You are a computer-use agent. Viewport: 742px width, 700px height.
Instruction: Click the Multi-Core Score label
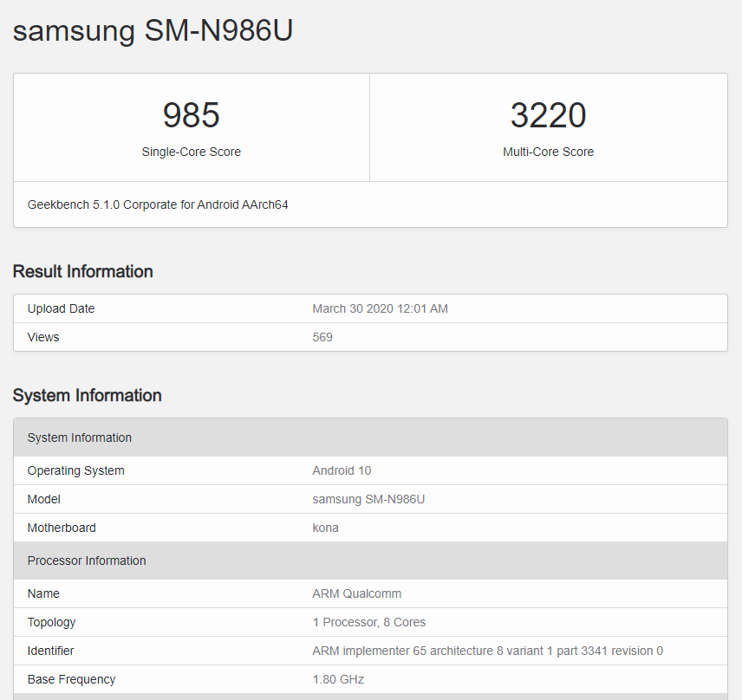[x=548, y=152]
